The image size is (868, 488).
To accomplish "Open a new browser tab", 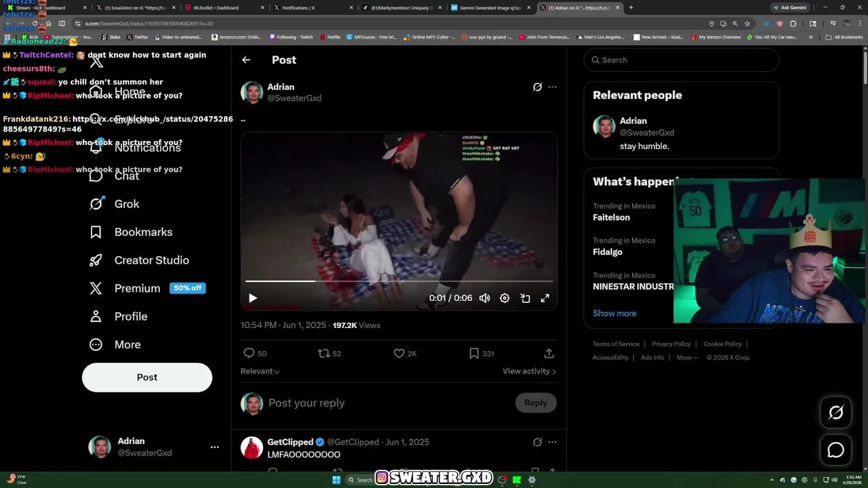I will [x=631, y=7].
